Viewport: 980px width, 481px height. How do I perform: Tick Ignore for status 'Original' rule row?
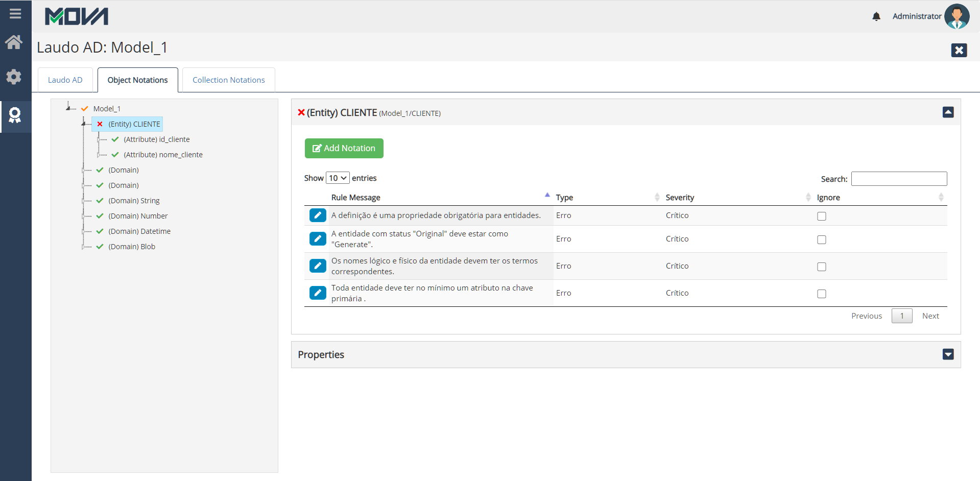[821, 239]
